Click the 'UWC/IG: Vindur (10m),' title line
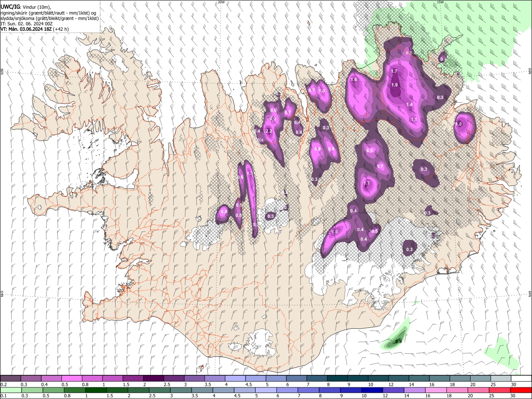532x399 pixels. [25, 7]
